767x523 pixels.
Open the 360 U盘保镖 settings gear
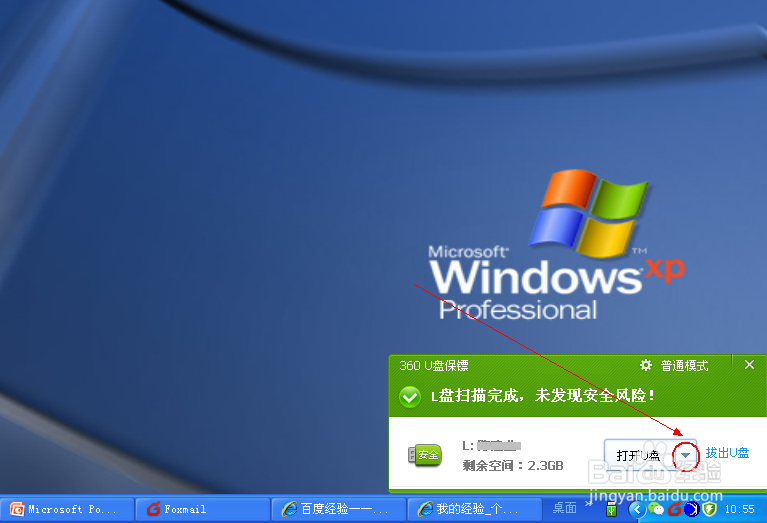click(x=646, y=365)
